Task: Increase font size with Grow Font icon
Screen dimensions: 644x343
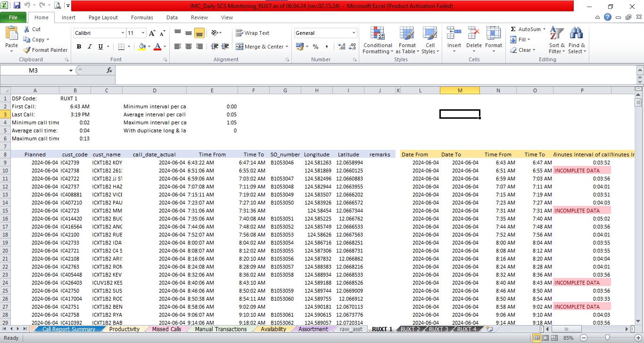Action: [152, 33]
